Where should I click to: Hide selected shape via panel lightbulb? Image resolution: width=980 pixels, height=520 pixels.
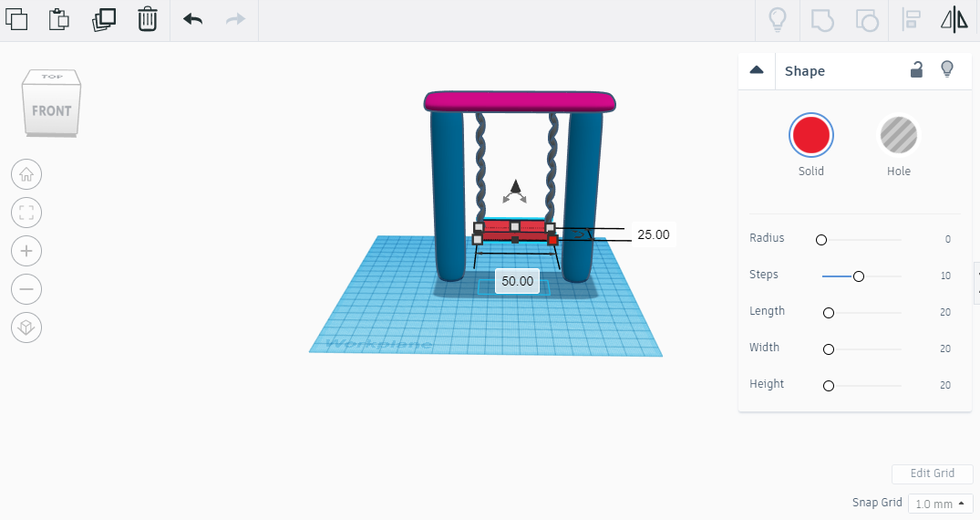(x=947, y=69)
